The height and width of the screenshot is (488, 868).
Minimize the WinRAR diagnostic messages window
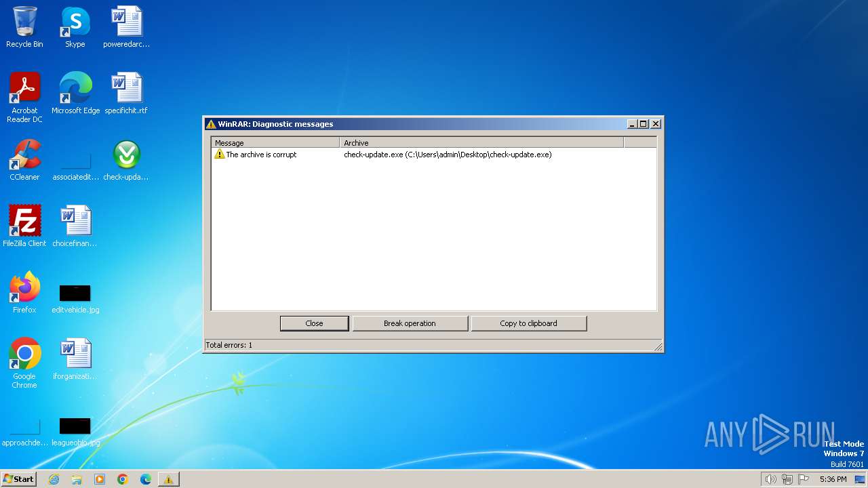[x=632, y=124]
